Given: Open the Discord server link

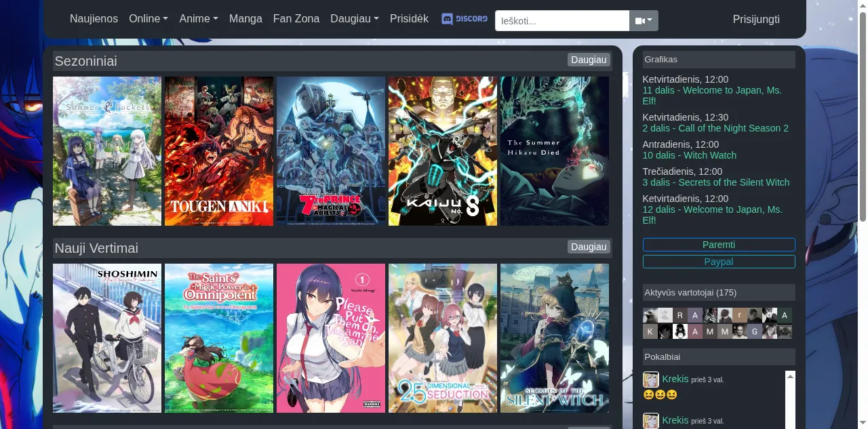Looking at the screenshot, I should pyautogui.click(x=465, y=19).
